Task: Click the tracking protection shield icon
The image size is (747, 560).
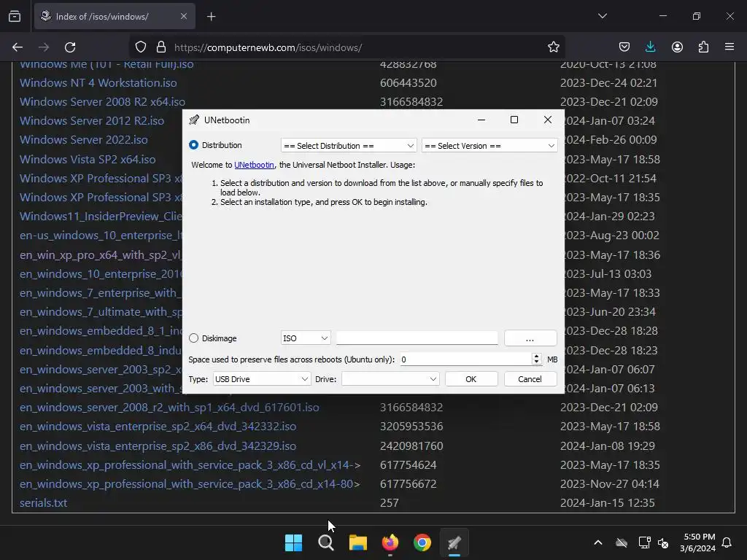Action: (x=141, y=47)
